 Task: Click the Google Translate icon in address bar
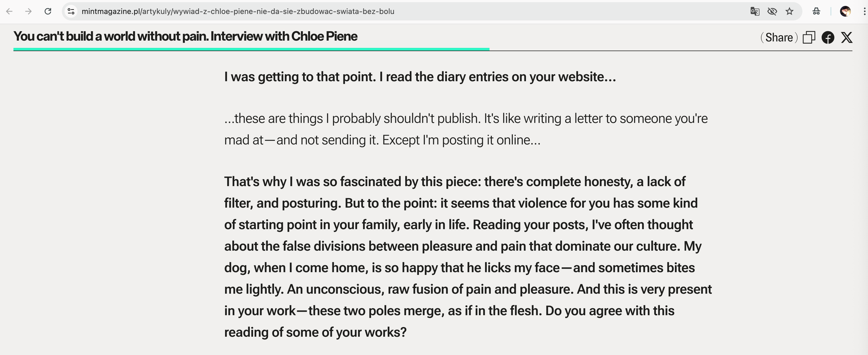pyautogui.click(x=755, y=12)
